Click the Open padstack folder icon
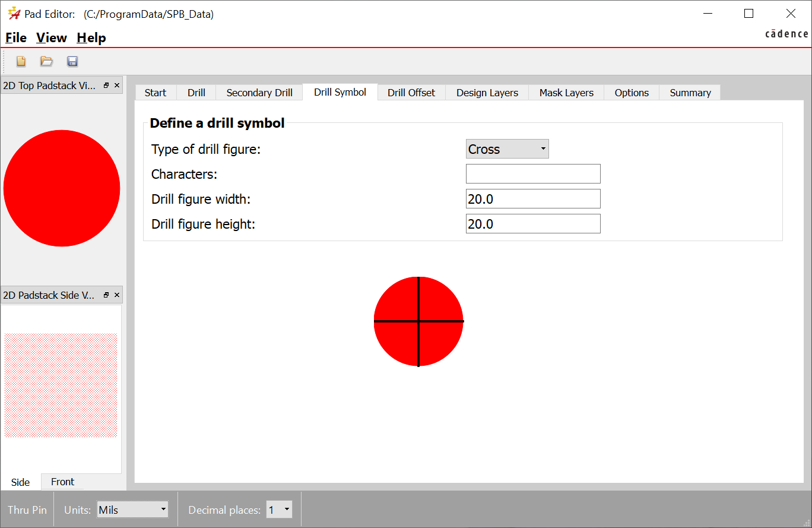 [46, 61]
